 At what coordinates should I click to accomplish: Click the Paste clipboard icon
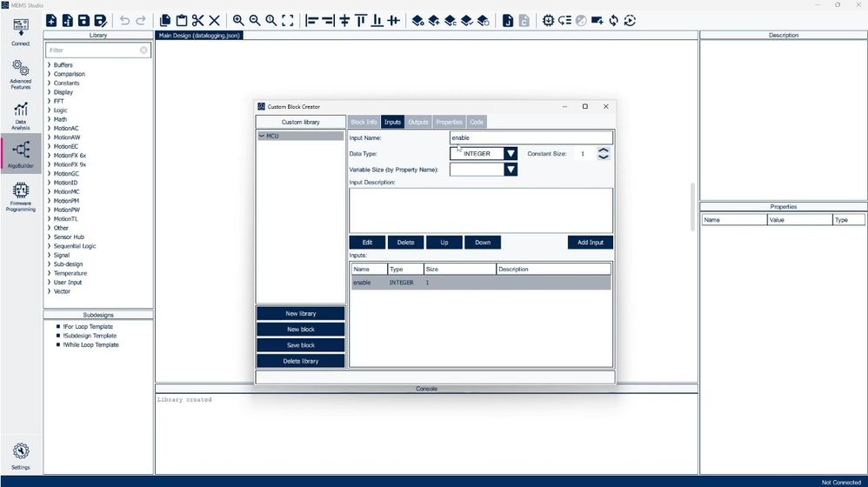tap(182, 21)
